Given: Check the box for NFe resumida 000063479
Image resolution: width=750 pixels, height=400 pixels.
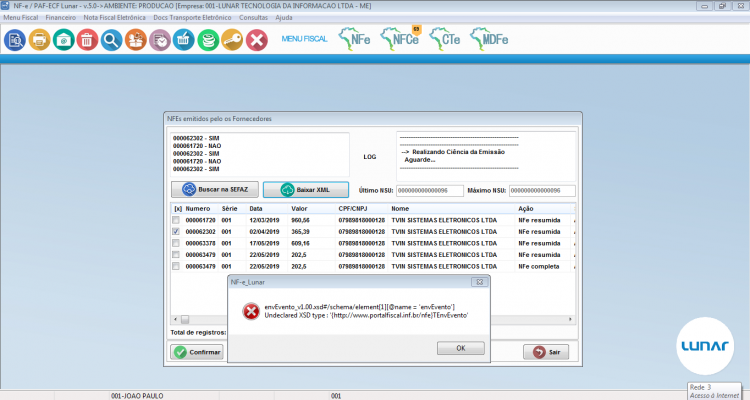Looking at the screenshot, I should click(176, 255).
